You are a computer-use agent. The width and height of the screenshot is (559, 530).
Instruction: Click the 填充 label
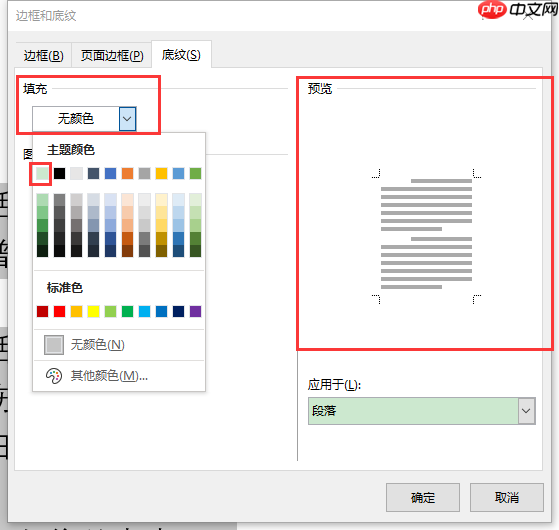(x=35, y=89)
